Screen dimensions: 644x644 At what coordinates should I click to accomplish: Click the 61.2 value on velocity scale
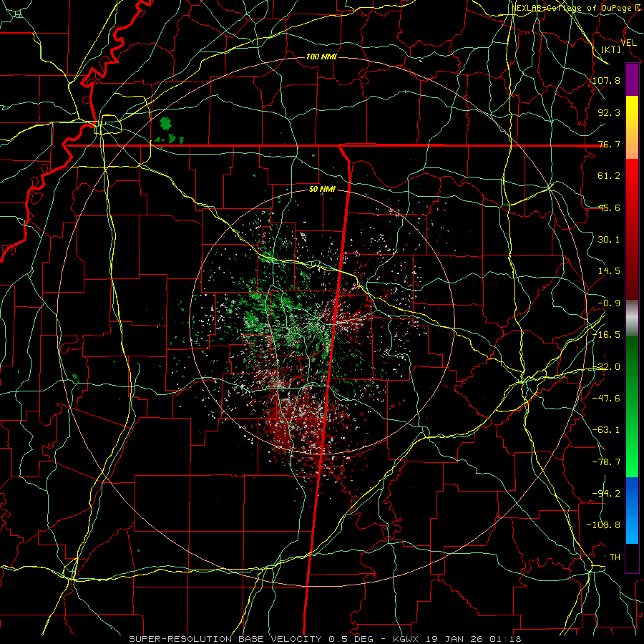point(609,176)
